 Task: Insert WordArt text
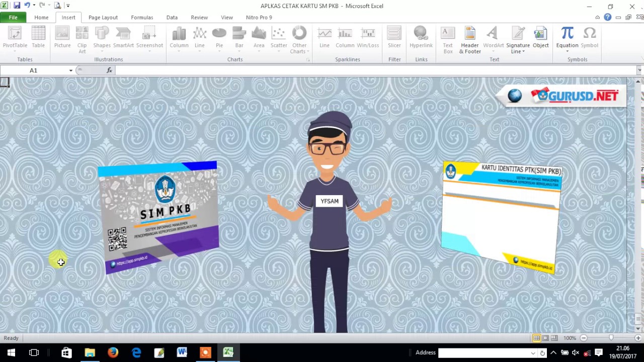pos(493,39)
